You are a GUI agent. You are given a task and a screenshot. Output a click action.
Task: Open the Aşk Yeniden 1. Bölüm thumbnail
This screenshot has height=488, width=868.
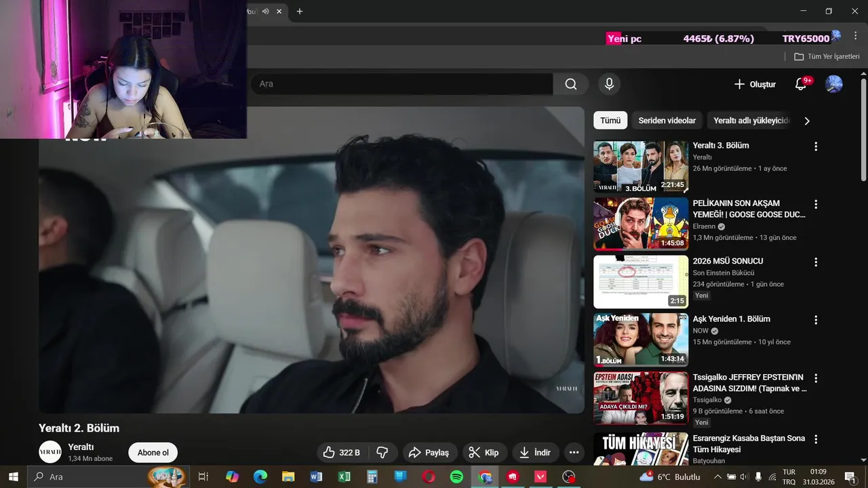pos(641,340)
